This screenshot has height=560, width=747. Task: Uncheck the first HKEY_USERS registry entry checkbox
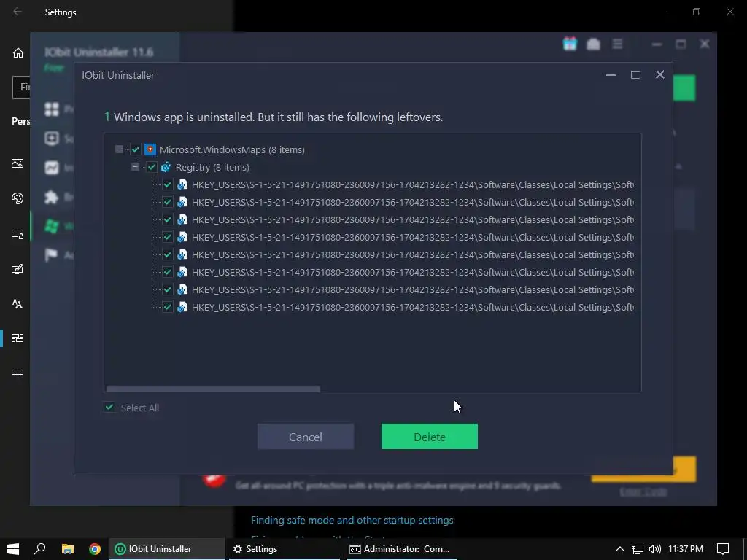[168, 184]
